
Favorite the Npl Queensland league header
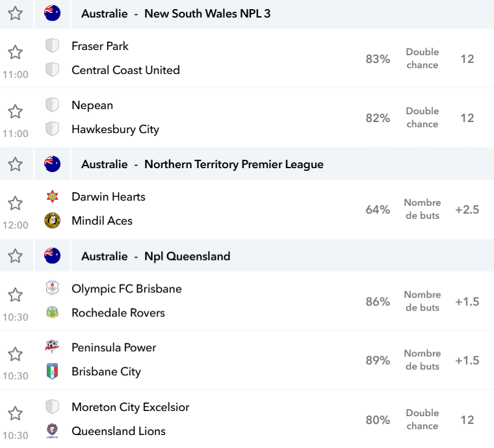coord(15,256)
